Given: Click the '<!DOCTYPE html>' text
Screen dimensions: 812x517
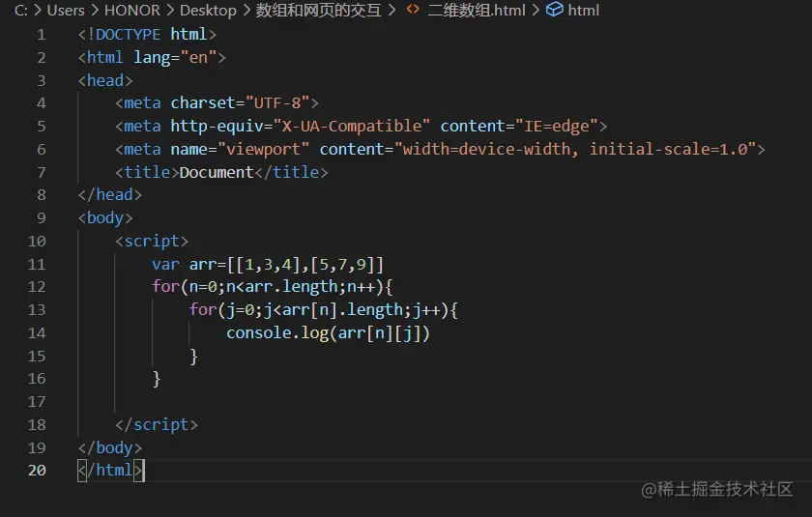Looking at the screenshot, I should tap(147, 34).
